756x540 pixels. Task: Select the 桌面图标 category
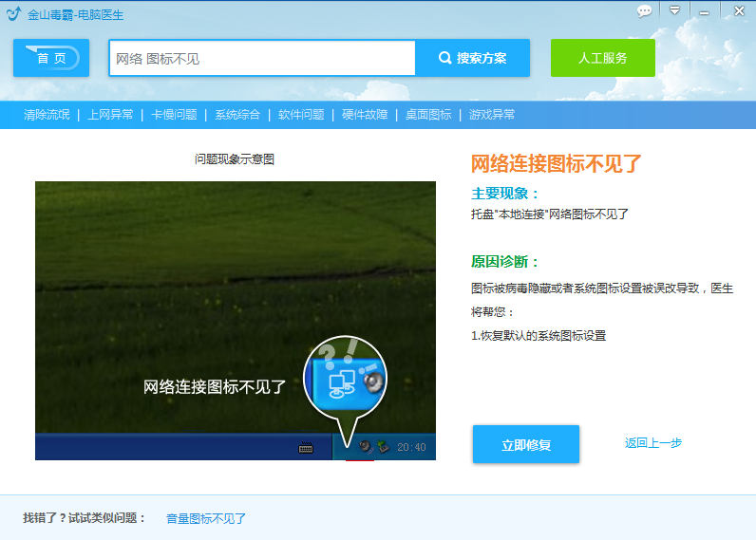click(428, 115)
